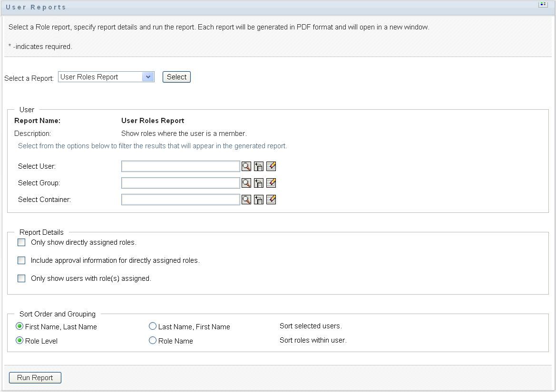Open object lookup for Select Group
The height and width of the screenshot is (392, 556).
(246, 183)
